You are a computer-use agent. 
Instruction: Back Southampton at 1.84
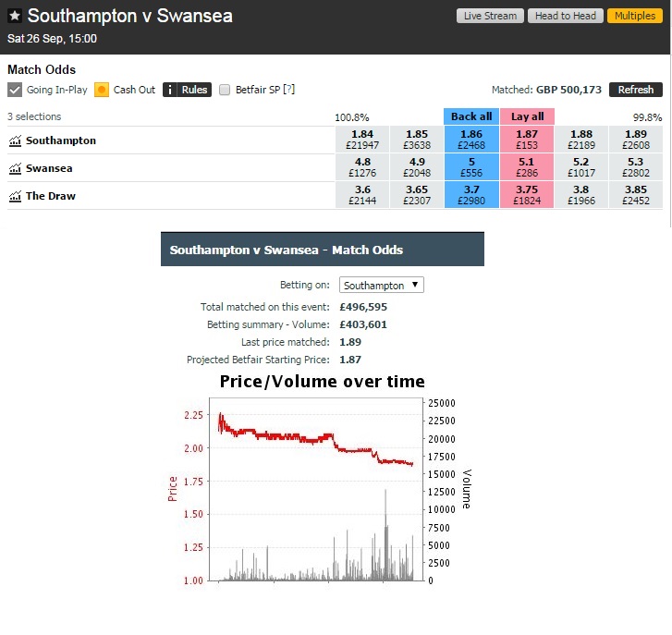[x=362, y=140]
